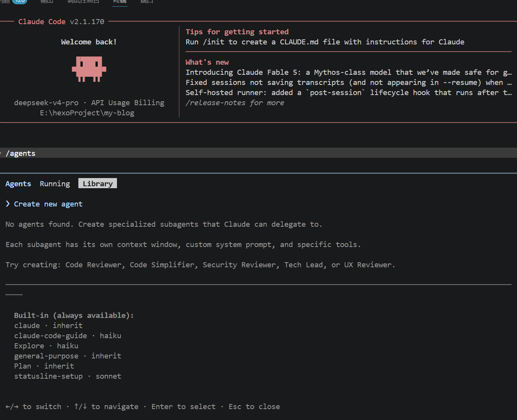Click the deepseek-v4-pro model label
The image size is (517, 420).
pyautogui.click(x=46, y=103)
